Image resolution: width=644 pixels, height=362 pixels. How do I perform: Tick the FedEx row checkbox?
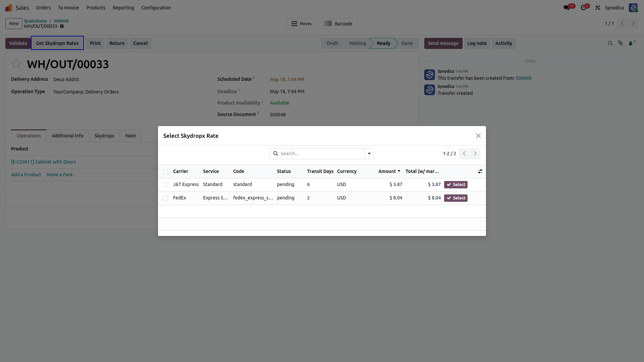(x=166, y=198)
